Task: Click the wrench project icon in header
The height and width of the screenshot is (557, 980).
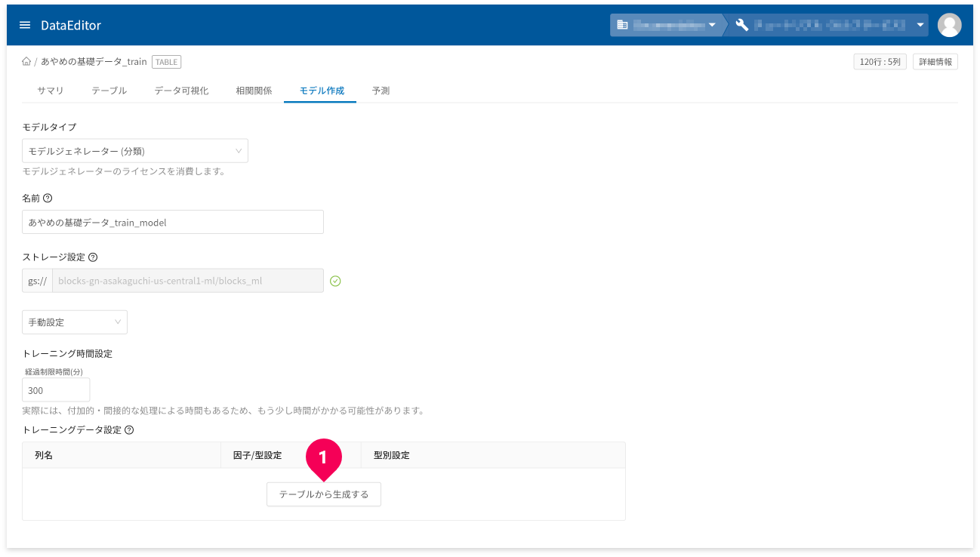Action: coord(741,25)
